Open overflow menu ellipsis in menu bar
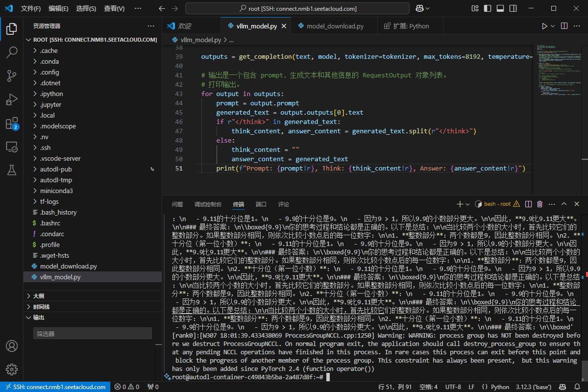 [137, 8]
